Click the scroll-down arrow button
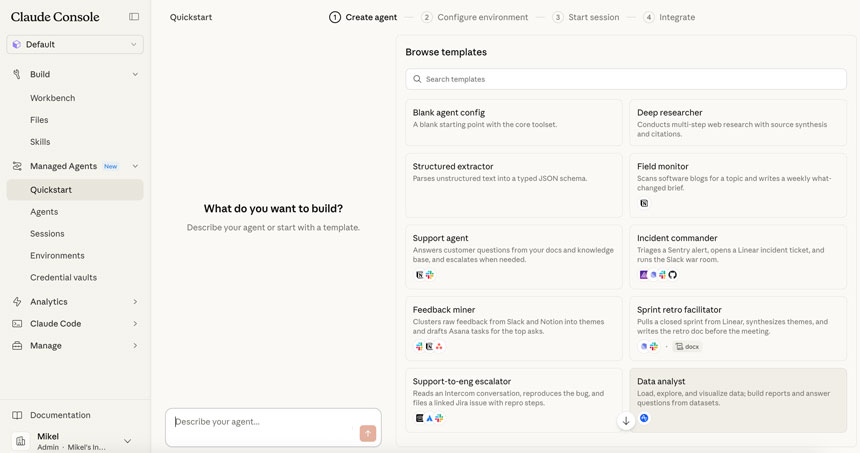 [x=626, y=421]
